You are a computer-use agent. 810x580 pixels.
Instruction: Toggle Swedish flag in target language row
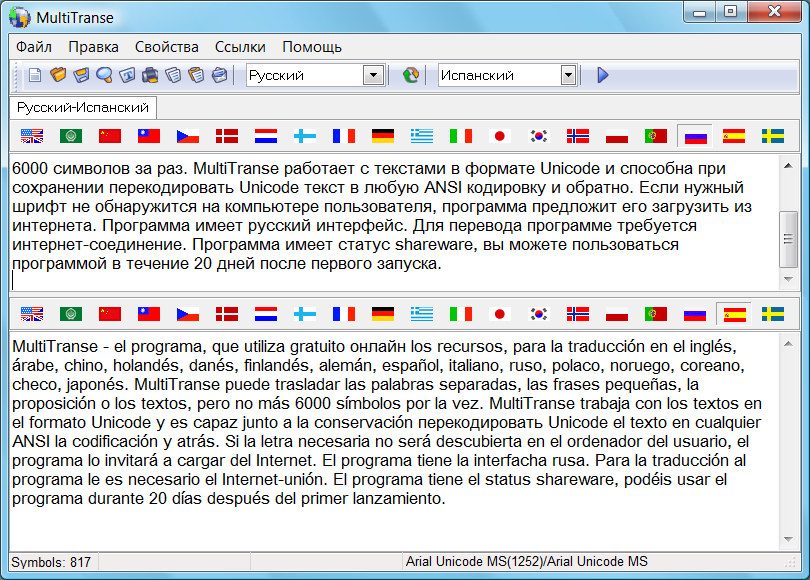pos(773,313)
